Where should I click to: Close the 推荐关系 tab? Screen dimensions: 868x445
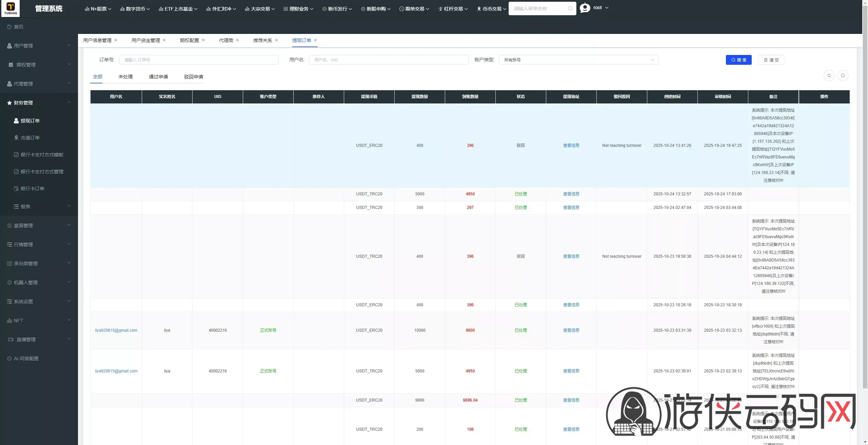point(276,40)
